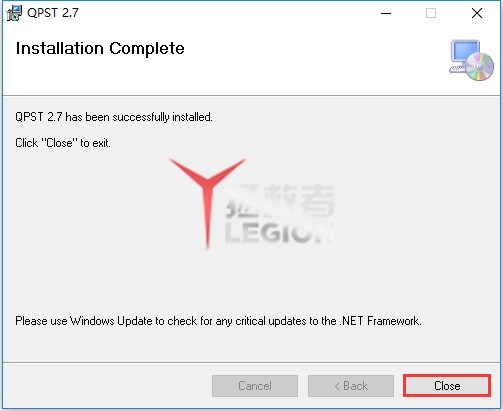
Task: Click the computer and CD setup icon
Action: coord(471,60)
